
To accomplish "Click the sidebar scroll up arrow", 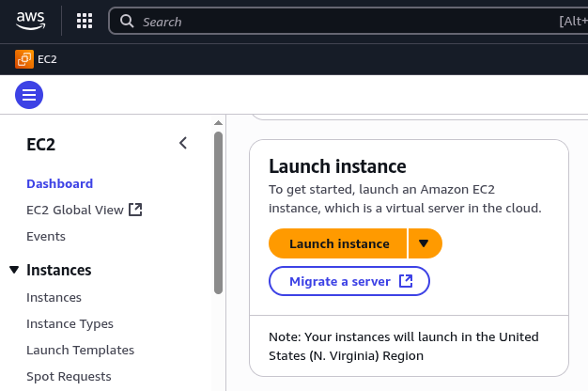I will pos(218,123).
